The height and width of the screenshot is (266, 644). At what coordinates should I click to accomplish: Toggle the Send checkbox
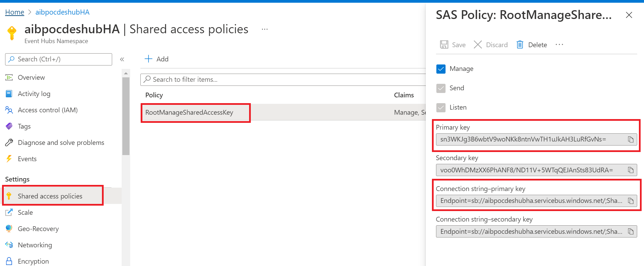point(441,88)
